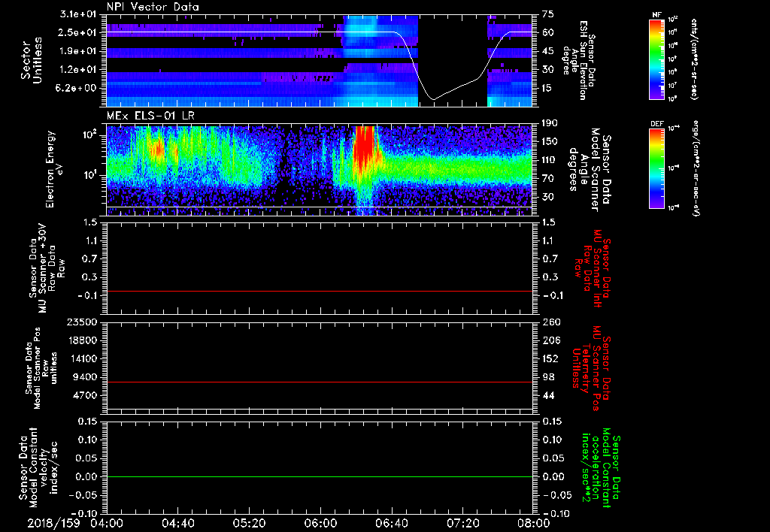
Task: Click the "206" telemetry tick label
Action: [x=551, y=340]
